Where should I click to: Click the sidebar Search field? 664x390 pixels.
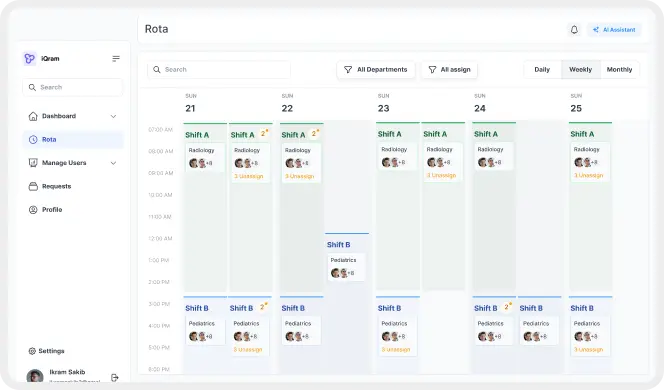click(72, 87)
